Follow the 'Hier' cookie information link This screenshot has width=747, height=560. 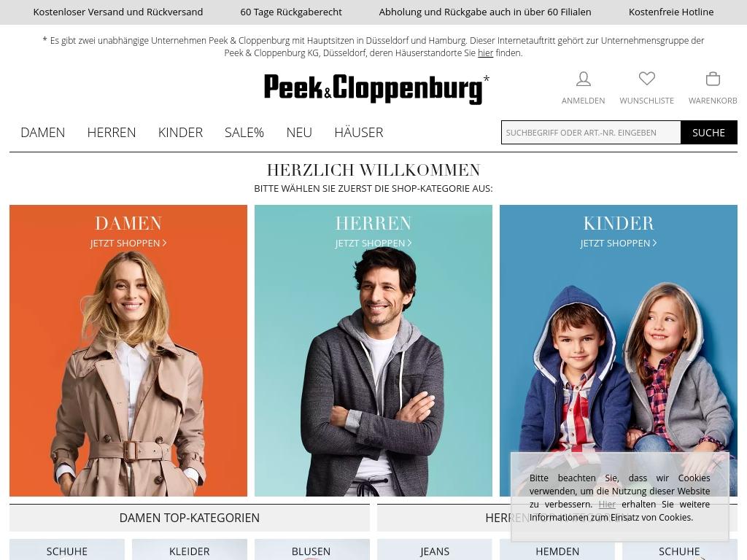click(607, 505)
